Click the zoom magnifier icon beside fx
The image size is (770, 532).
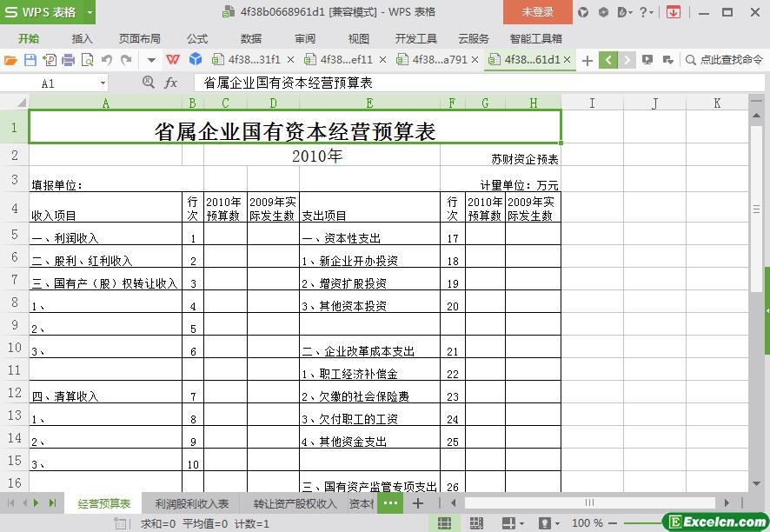pos(149,83)
